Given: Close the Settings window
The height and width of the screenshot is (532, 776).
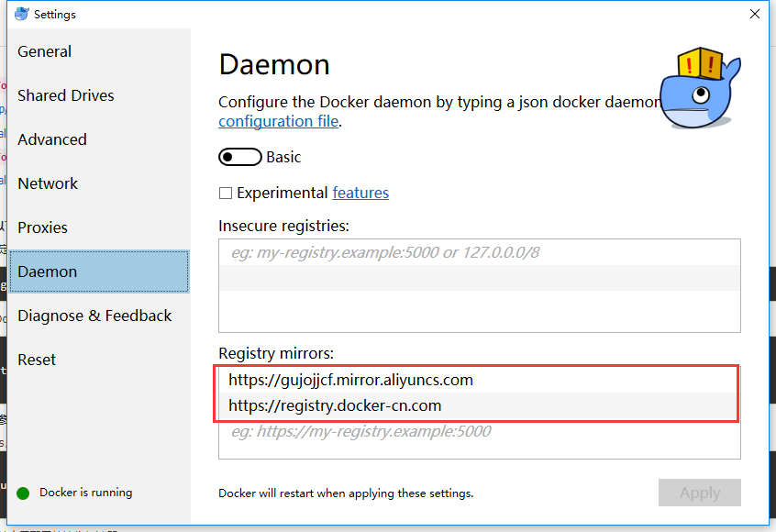Looking at the screenshot, I should click(755, 14).
